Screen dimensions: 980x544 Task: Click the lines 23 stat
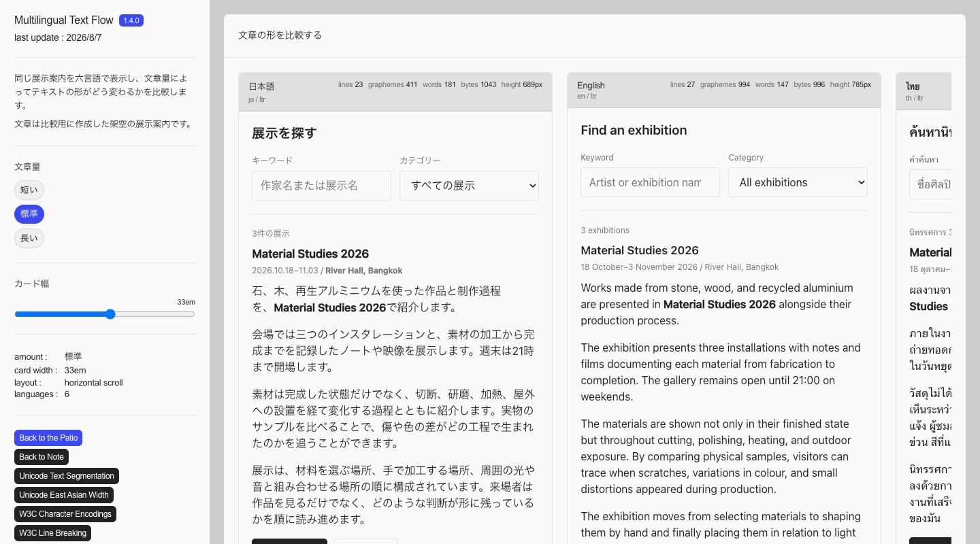pyautogui.click(x=350, y=85)
